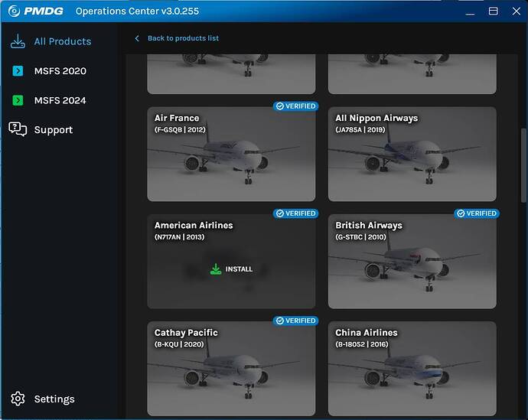The height and width of the screenshot is (420, 528).
Task: Select MSFS 2020 in sidebar
Action: pos(60,71)
